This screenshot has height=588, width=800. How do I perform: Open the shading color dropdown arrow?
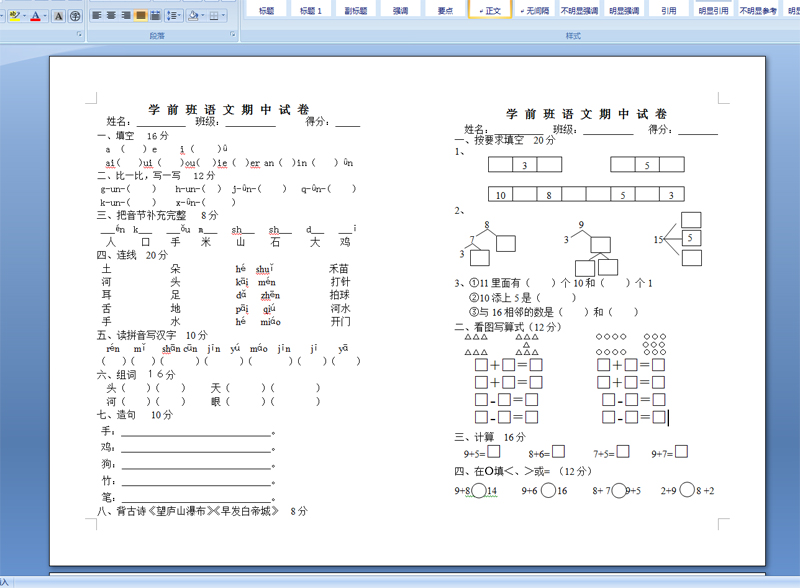click(x=203, y=16)
